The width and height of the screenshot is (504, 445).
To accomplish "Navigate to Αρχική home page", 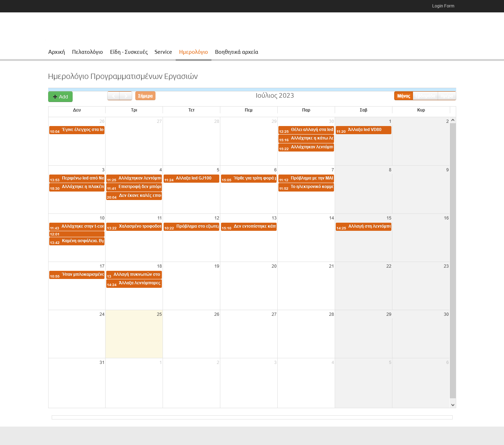I will (57, 52).
